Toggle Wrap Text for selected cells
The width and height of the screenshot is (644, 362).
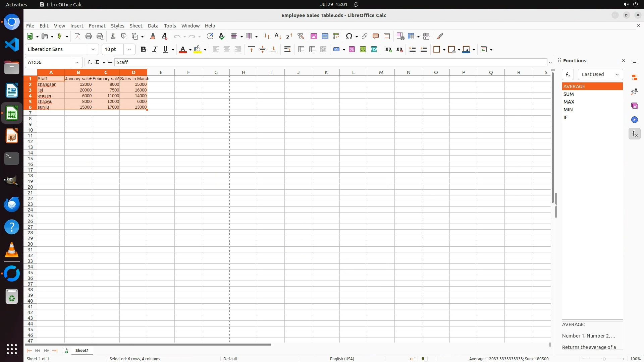287,50
